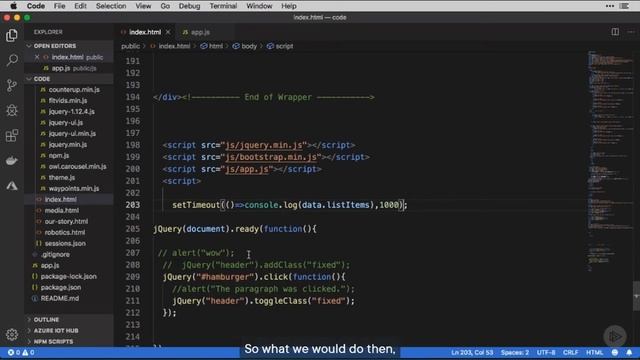The image size is (640, 360).
Task: Open js/app.js link in code
Action: (247, 169)
